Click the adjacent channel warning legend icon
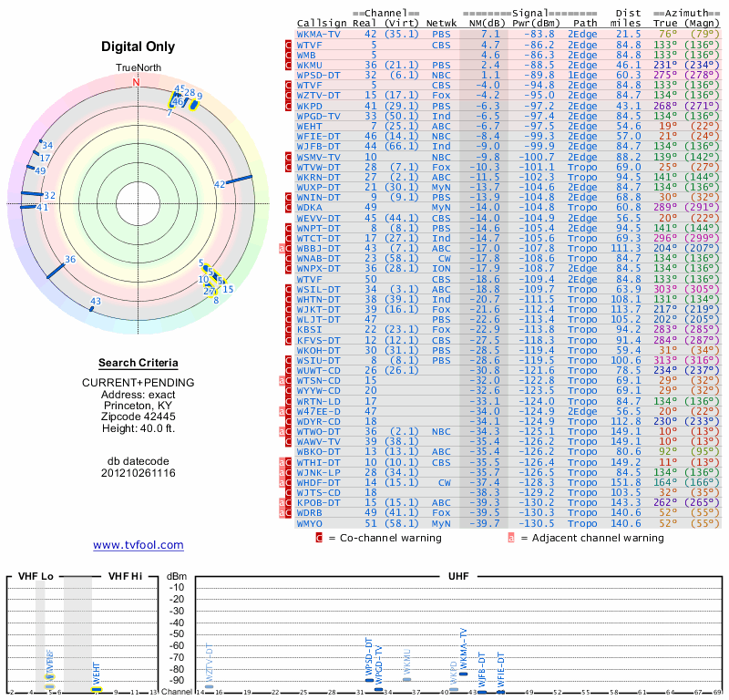This screenshot has height=700, width=729. pyautogui.click(x=511, y=538)
